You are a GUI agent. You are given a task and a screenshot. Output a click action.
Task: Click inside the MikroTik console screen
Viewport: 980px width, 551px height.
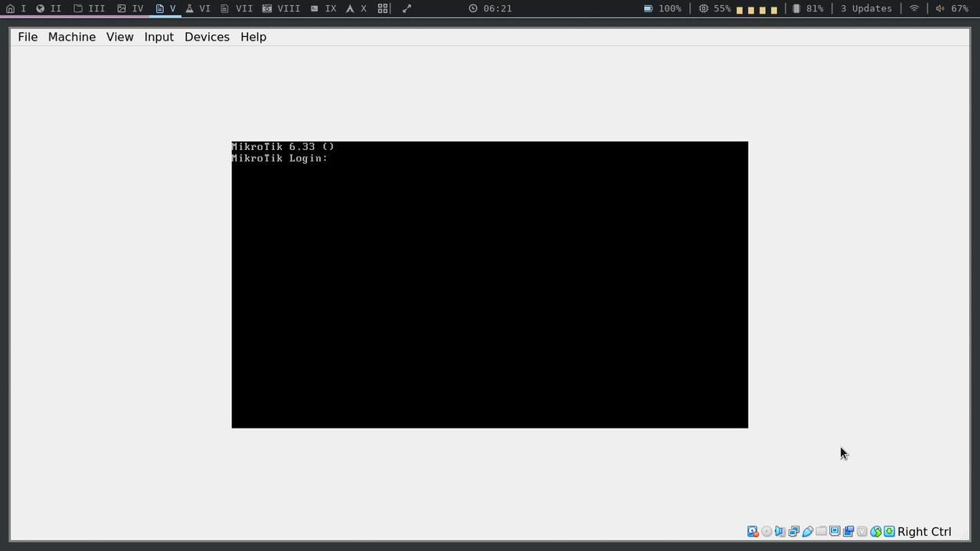pos(490,285)
